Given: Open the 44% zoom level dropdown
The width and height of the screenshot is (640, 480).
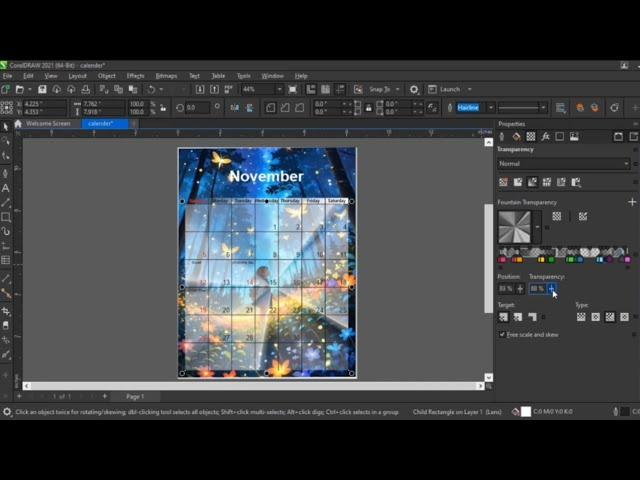Looking at the screenshot, I should tap(280, 89).
